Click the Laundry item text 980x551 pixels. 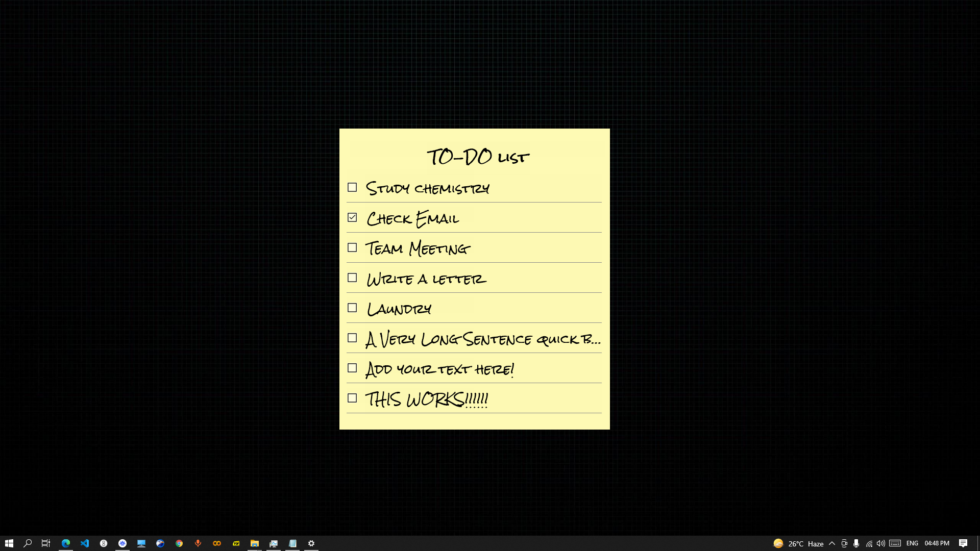tap(399, 309)
